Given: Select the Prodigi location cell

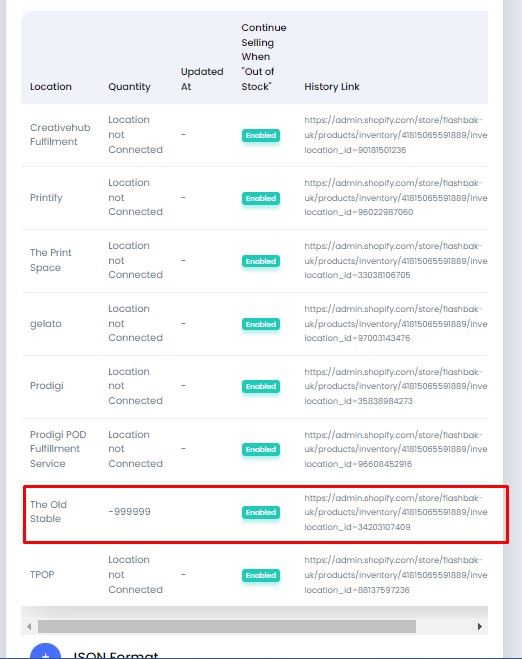Looking at the screenshot, I should (x=47, y=386).
